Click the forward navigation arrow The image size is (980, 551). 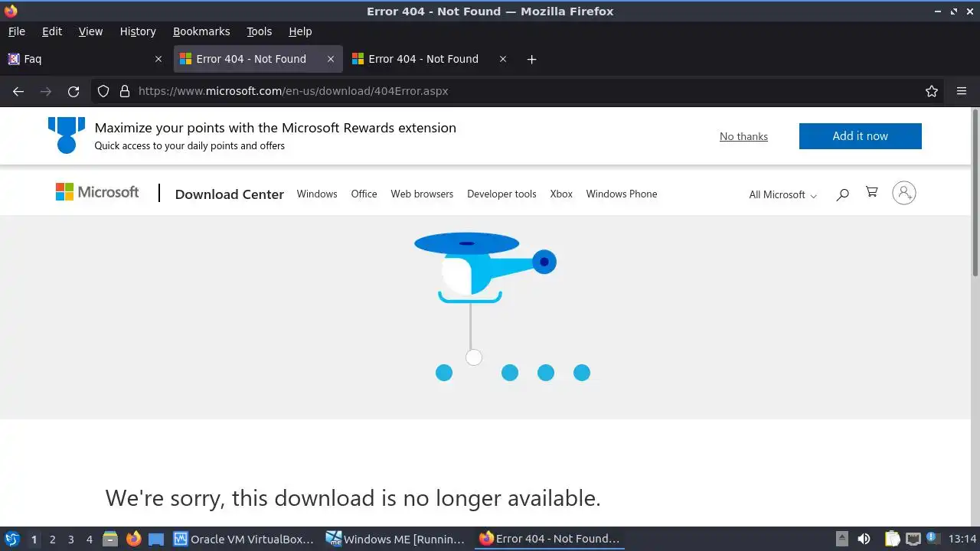click(46, 91)
